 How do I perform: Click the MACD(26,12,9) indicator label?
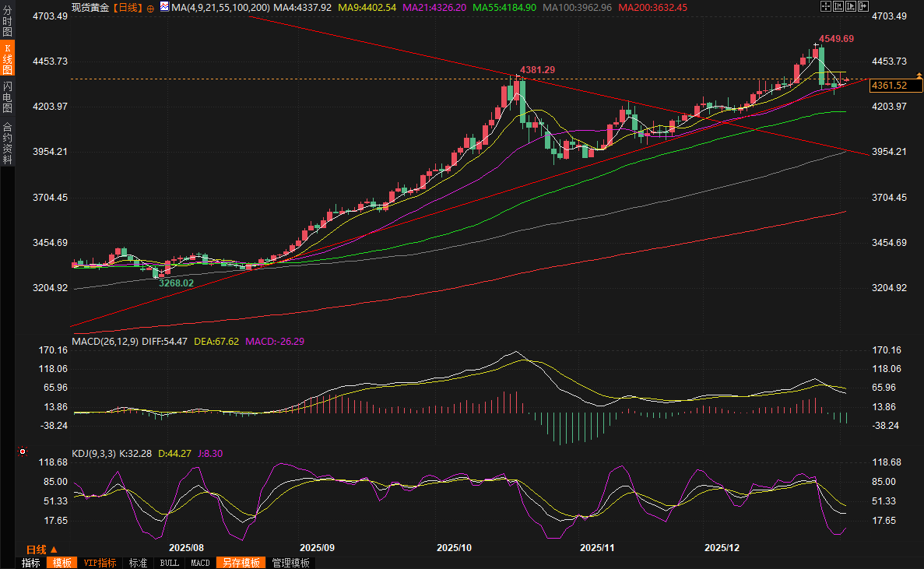click(104, 341)
